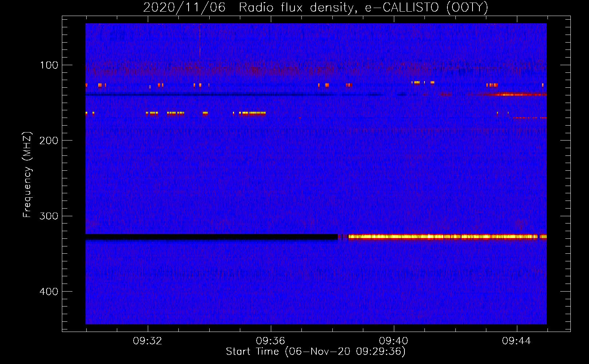Click the 09:36 time tick label

[270, 341]
